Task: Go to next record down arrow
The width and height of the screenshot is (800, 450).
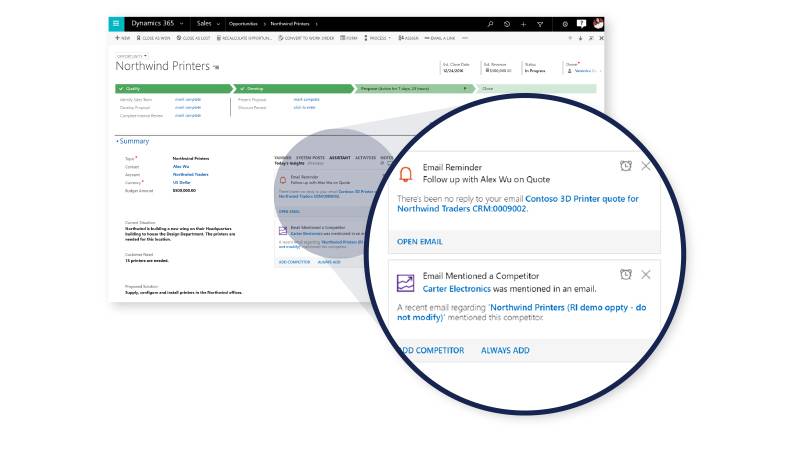Action: 580,38
